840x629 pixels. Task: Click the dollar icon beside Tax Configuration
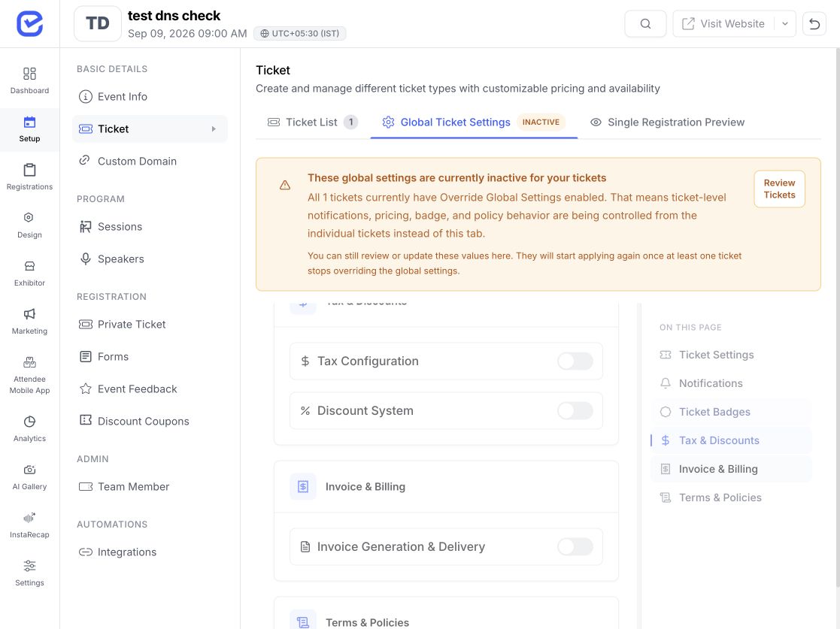pyautogui.click(x=305, y=361)
